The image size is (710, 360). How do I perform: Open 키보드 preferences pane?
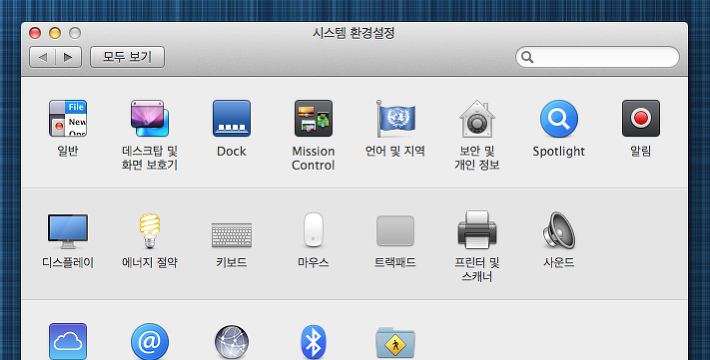click(232, 235)
